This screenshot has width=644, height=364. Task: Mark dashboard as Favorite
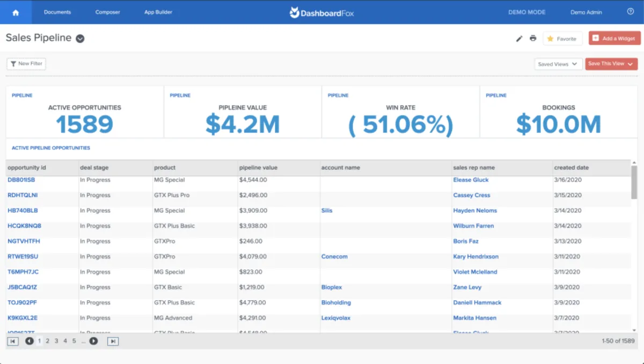(x=562, y=39)
